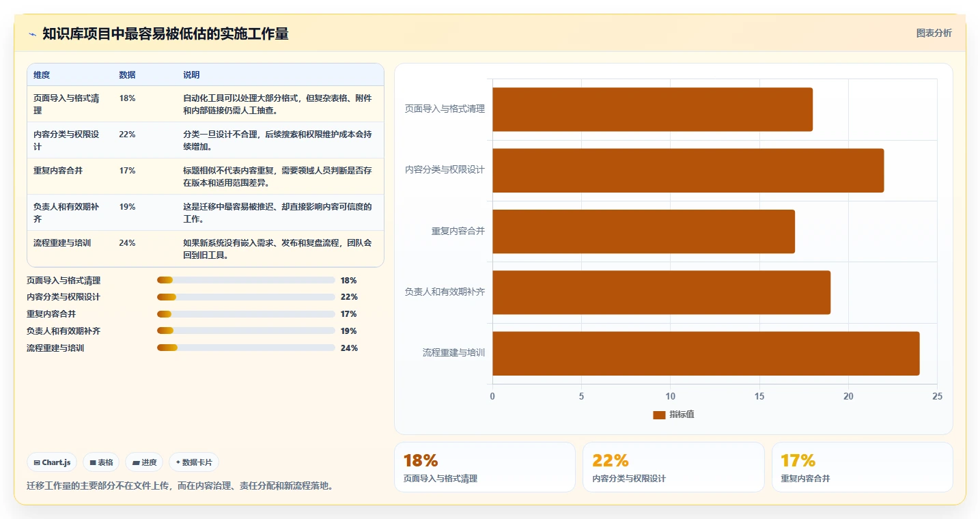Click chart axis label 重复内容合并
The width and height of the screenshot is (980, 519).
[458, 232]
